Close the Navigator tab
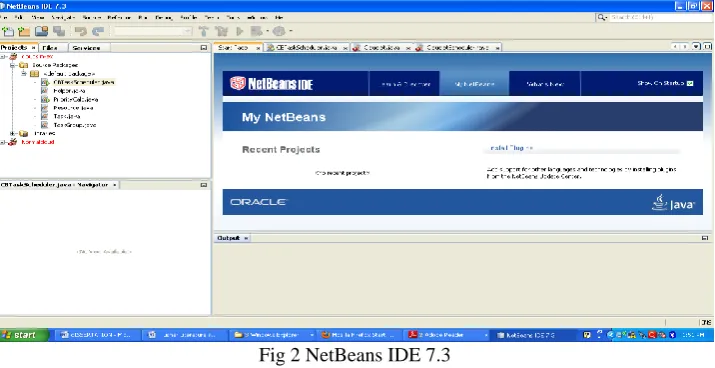Image resolution: width=715 pixels, height=368 pixels. click(x=114, y=185)
